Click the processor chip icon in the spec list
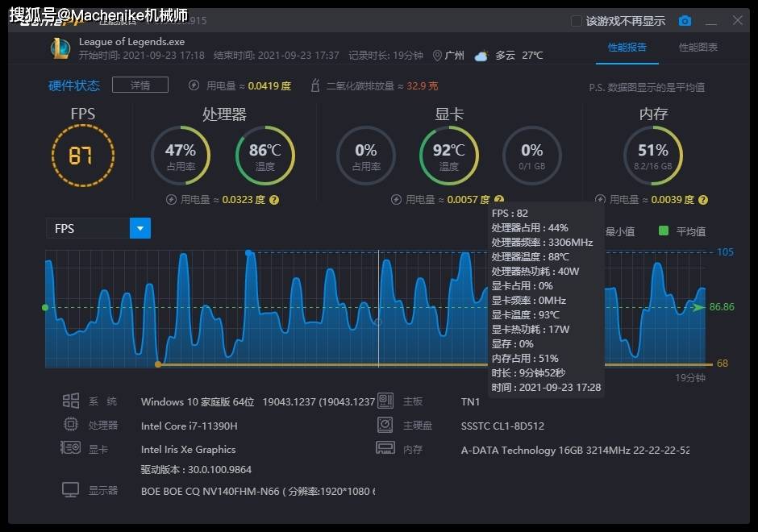 point(71,424)
